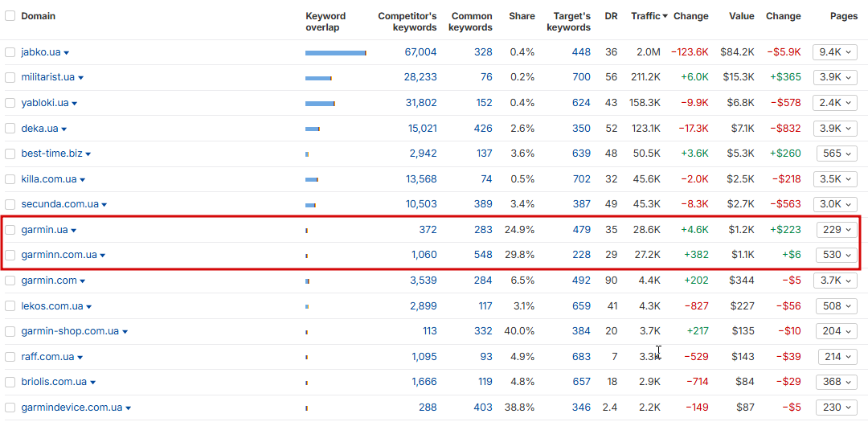Select checkbox for best-time.biz

point(10,154)
